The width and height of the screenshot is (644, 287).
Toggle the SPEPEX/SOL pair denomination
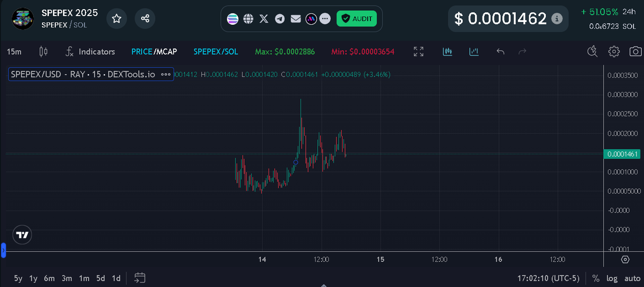coord(216,52)
